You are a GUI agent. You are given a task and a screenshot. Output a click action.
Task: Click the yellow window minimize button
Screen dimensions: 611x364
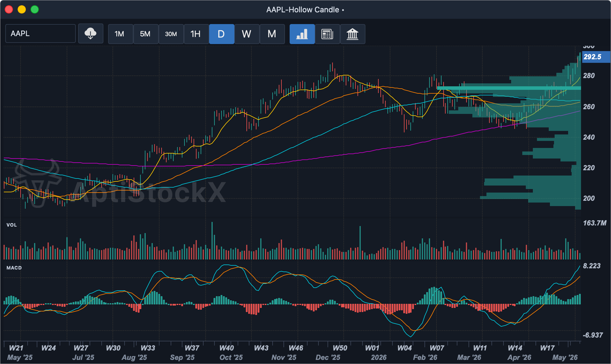pyautogui.click(x=22, y=10)
